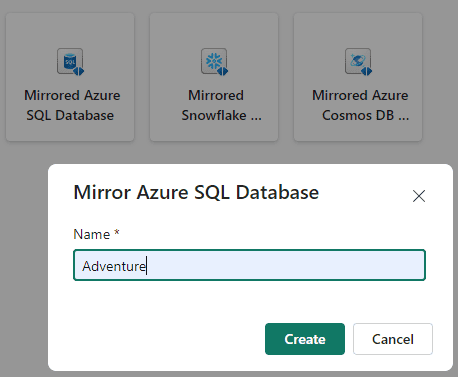
Task: Close the Mirror Azure SQL Database dialog
Action: [419, 196]
